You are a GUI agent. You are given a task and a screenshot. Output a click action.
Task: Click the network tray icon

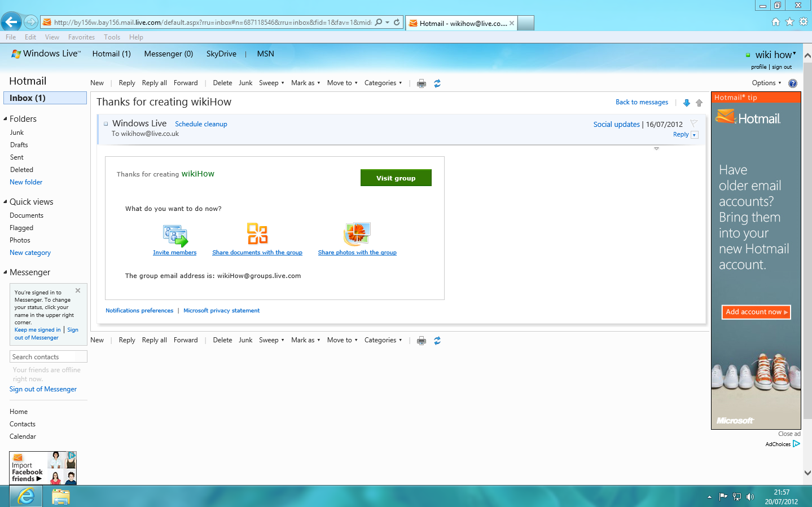(736, 497)
